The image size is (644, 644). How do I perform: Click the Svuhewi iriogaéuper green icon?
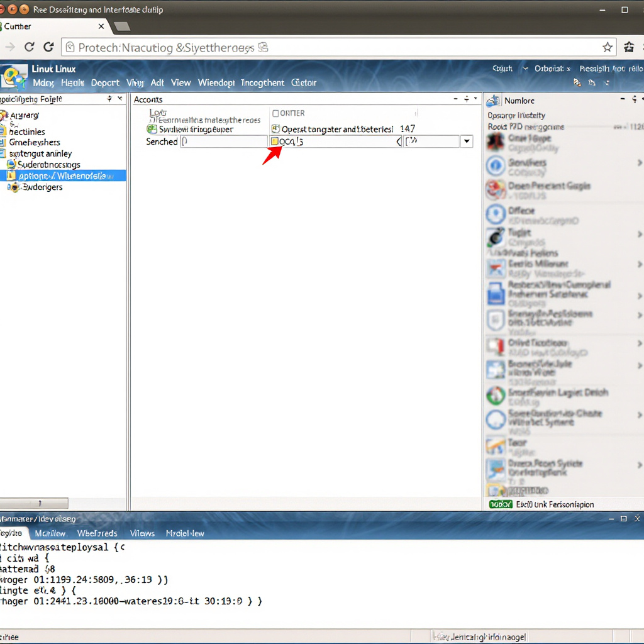coord(152,129)
